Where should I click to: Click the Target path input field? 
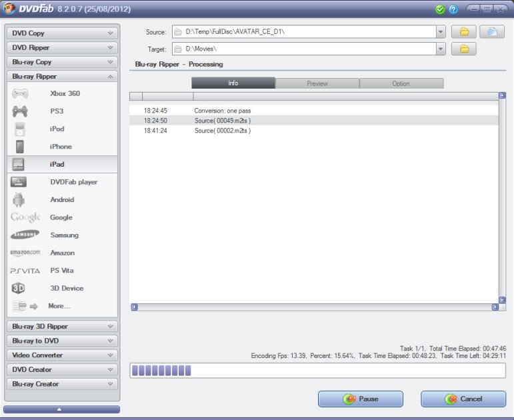(x=304, y=49)
